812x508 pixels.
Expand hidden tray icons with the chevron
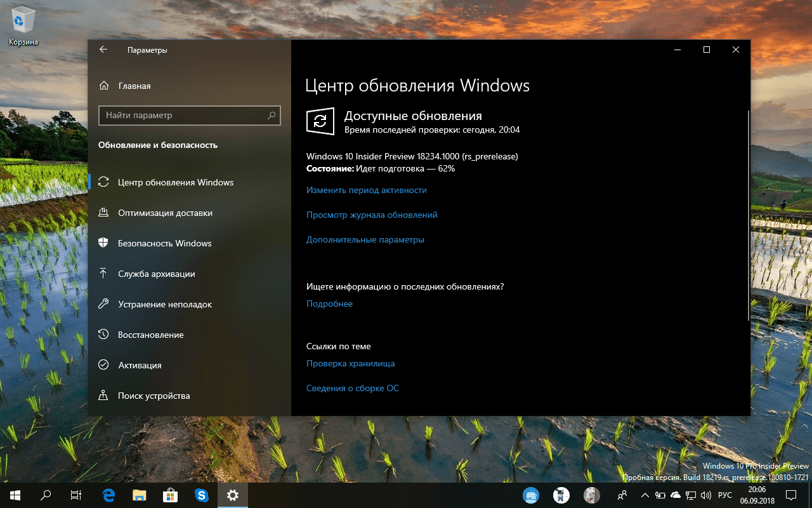(644, 495)
